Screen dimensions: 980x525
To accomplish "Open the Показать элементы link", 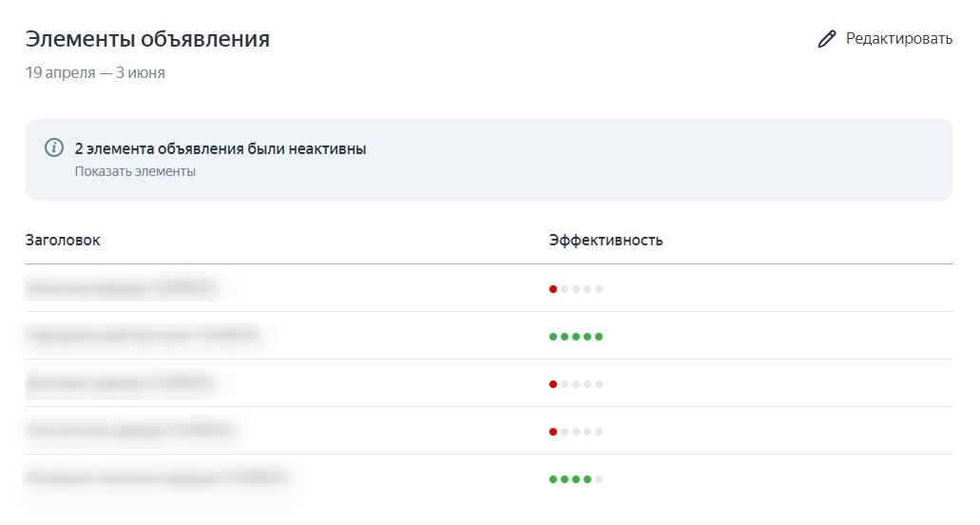I will tap(135, 172).
